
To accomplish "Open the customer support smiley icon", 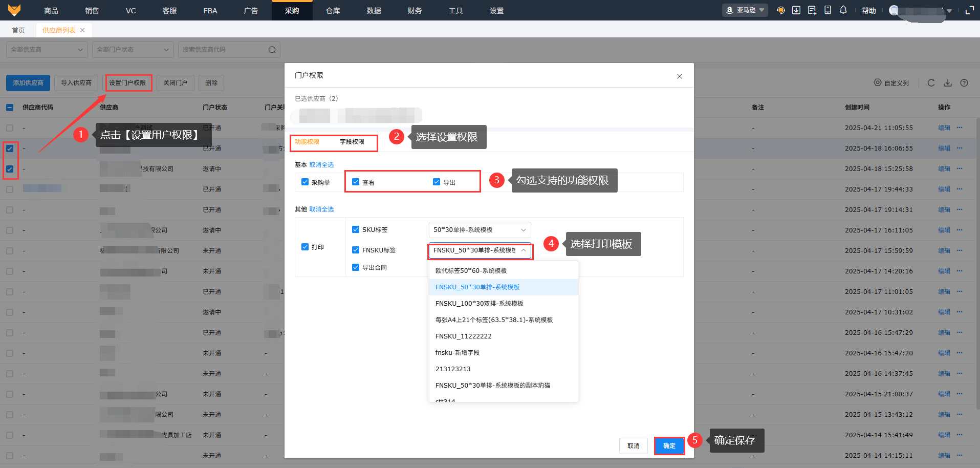I will pos(780,10).
